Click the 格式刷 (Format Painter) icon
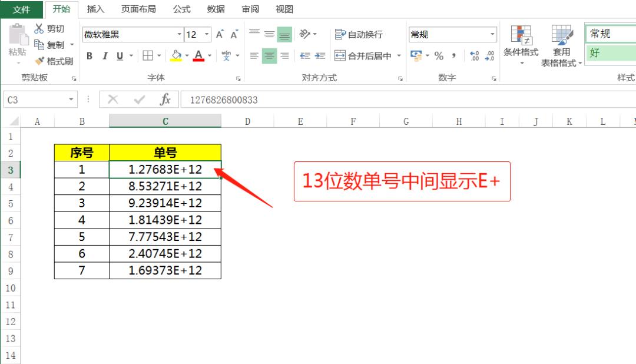Screen dimensions: 636x364 tap(38, 60)
